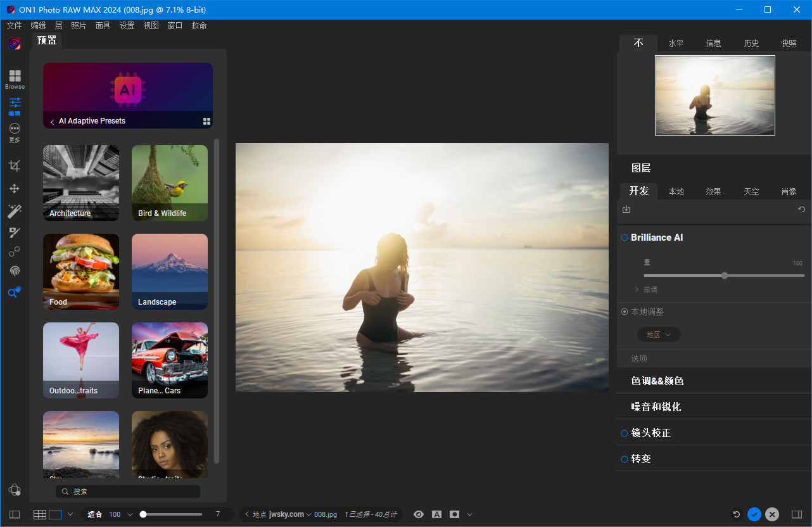Toggle the 转变 transform panel
The image size is (812, 527).
[x=624, y=459]
